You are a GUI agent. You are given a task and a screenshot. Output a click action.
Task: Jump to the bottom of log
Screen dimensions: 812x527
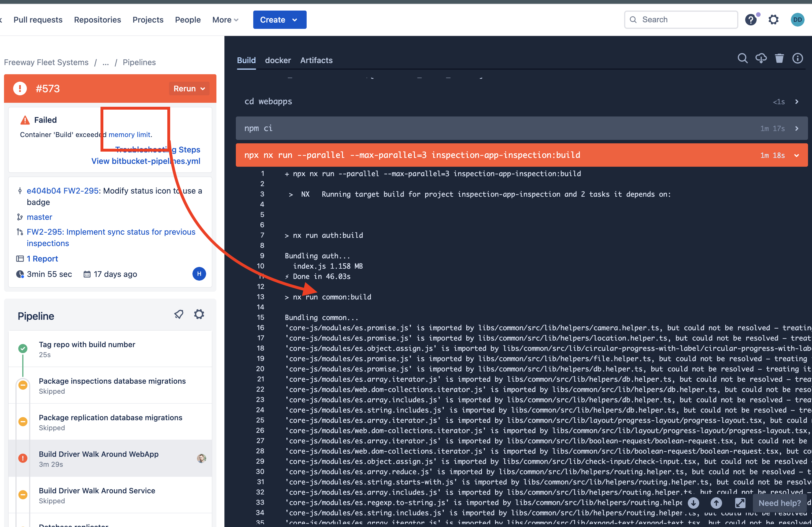pos(693,503)
